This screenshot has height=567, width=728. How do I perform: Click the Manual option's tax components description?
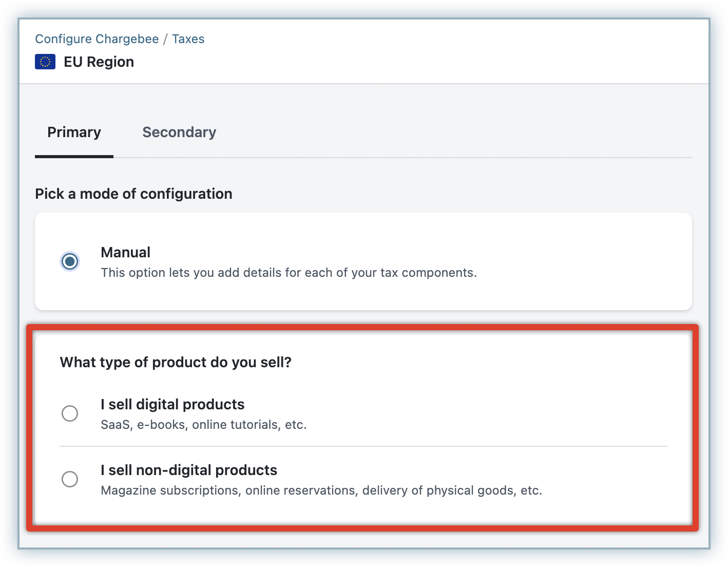coord(289,273)
